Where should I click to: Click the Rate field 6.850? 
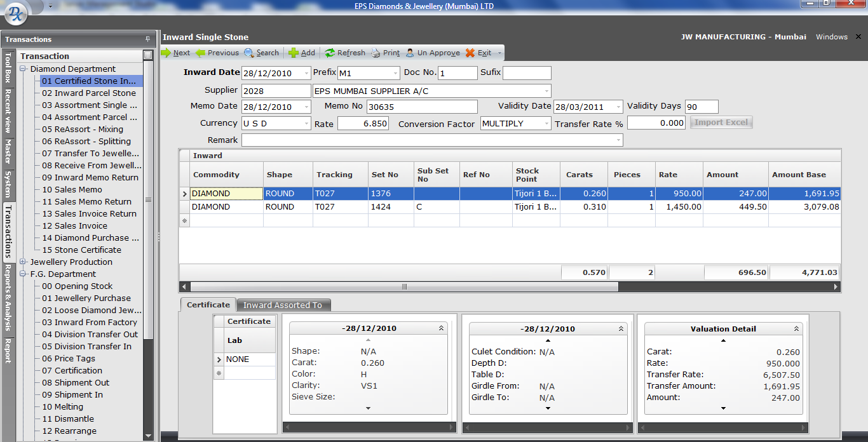click(363, 123)
